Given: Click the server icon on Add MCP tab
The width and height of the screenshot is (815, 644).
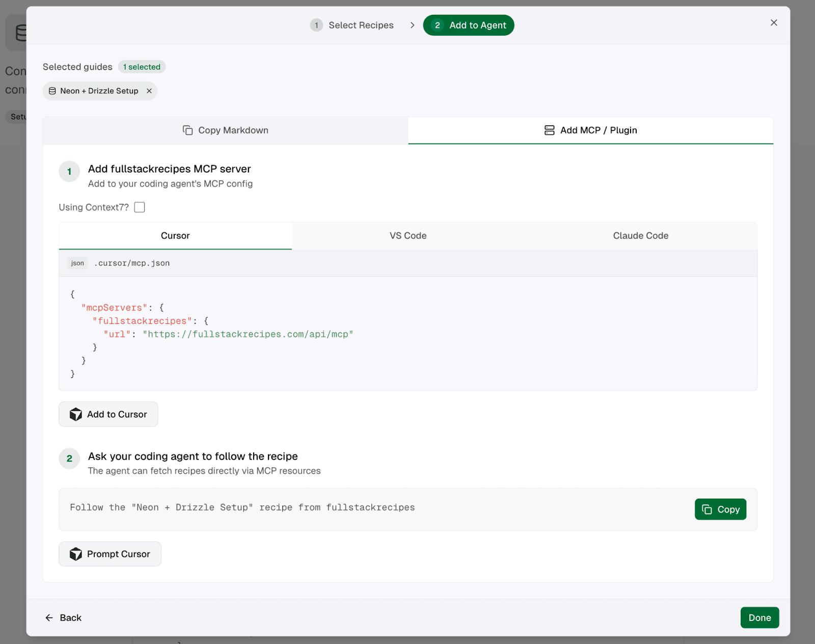Looking at the screenshot, I should click(549, 130).
